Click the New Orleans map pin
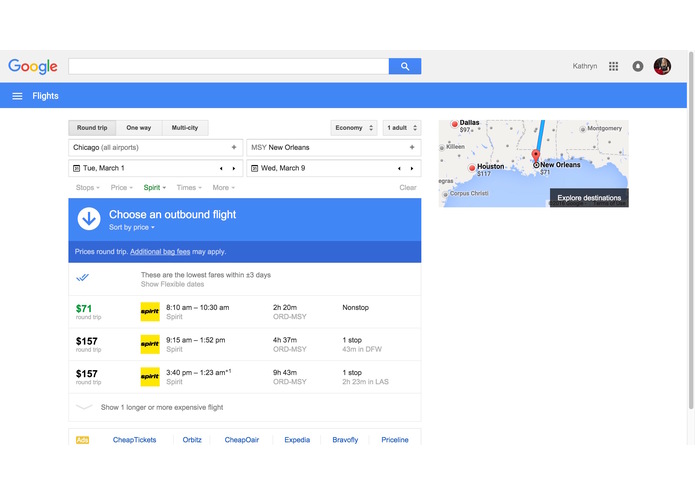The width and height of the screenshot is (695, 494). tap(536, 156)
